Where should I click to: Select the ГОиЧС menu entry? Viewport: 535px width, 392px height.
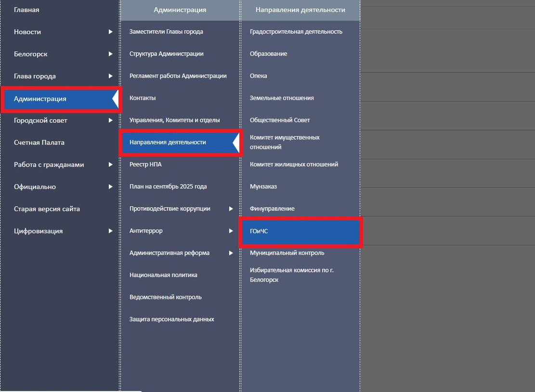pos(259,231)
